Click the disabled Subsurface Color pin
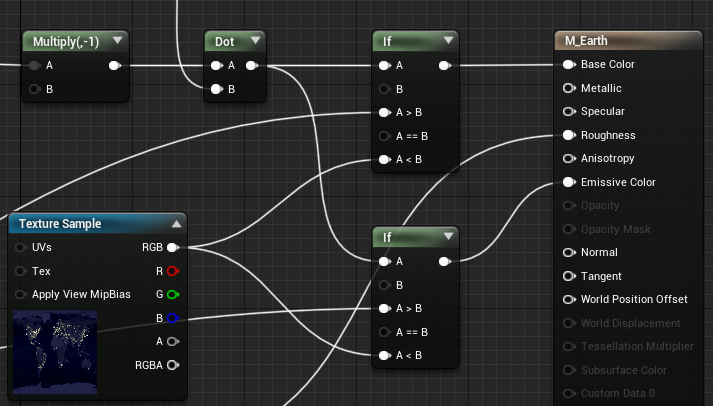 (569, 370)
